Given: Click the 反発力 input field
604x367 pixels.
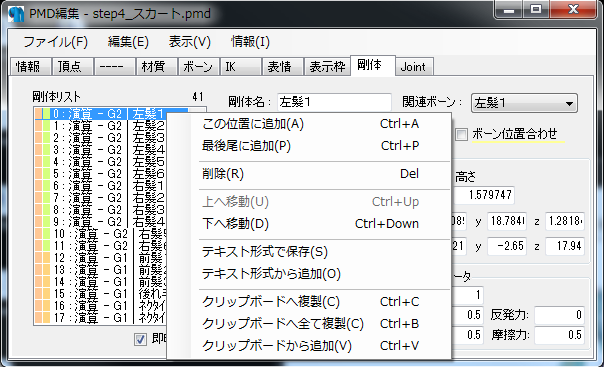Looking at the screenshot, I should pyautogui.click(x=559, y=315).
